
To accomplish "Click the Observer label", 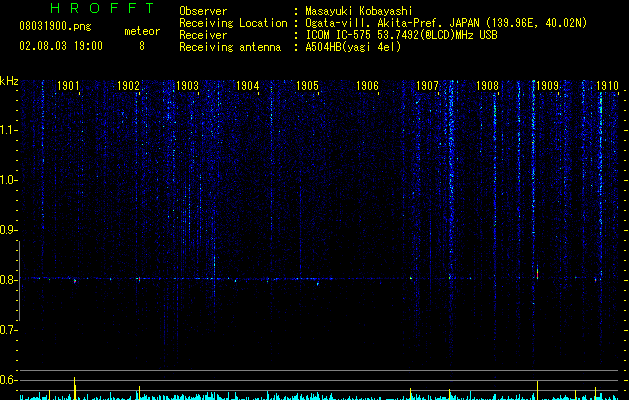I will pyautogui.click(x=203, y=11).
